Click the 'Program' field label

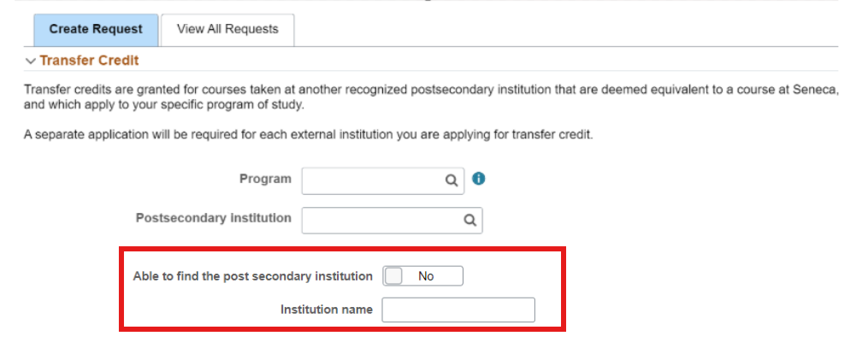265,180
